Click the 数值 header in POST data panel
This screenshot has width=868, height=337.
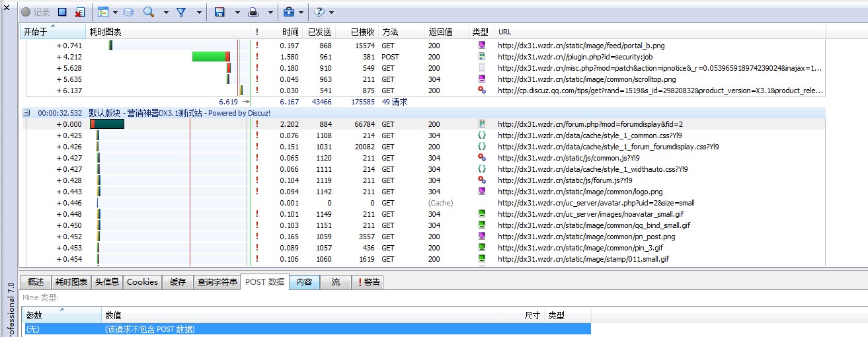299,315
